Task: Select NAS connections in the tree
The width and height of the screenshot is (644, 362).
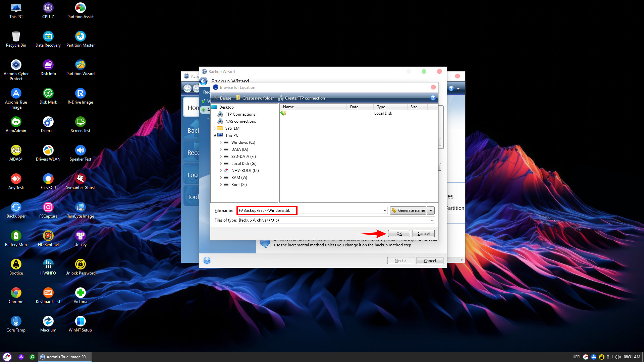Action: [x=240, y=121]
